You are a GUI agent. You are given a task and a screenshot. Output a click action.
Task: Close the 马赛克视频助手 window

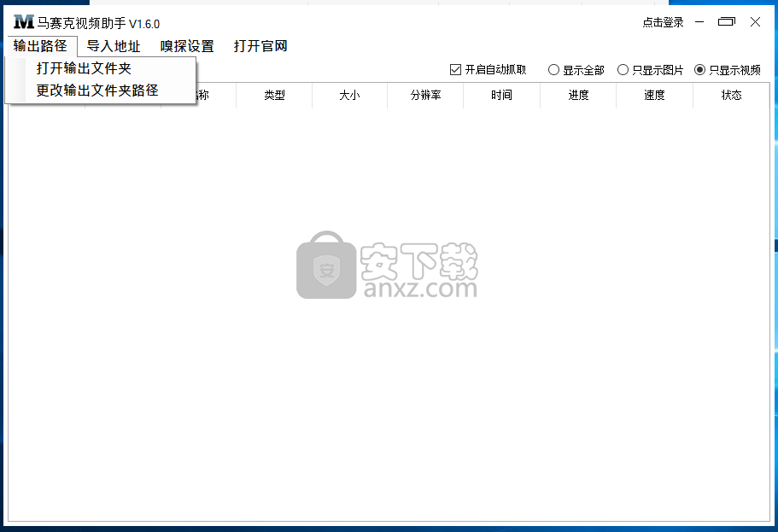(x=755, y=22)
